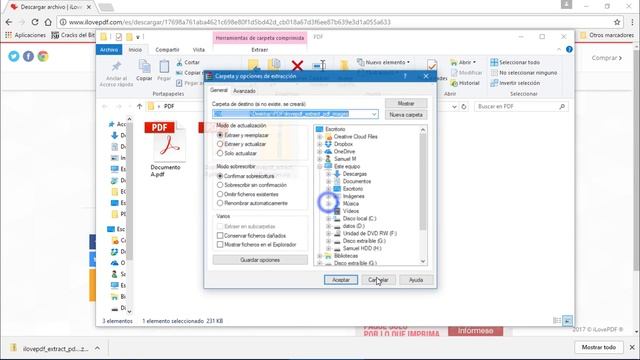Image resolution: width=640 pixels, height=360 pixels.
Task: Open Nuevo elemento dropdown in ribbon
Action: coord(384,62)
